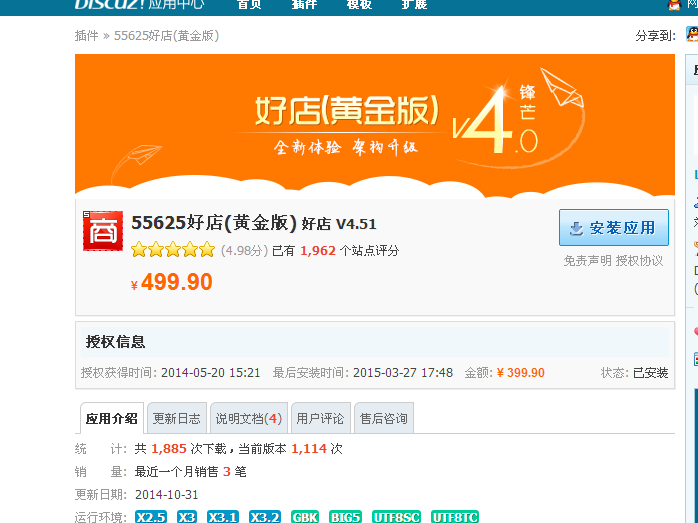Switch to the 更新日志 tab
The image size is (698, 523).
click(177, 418)
